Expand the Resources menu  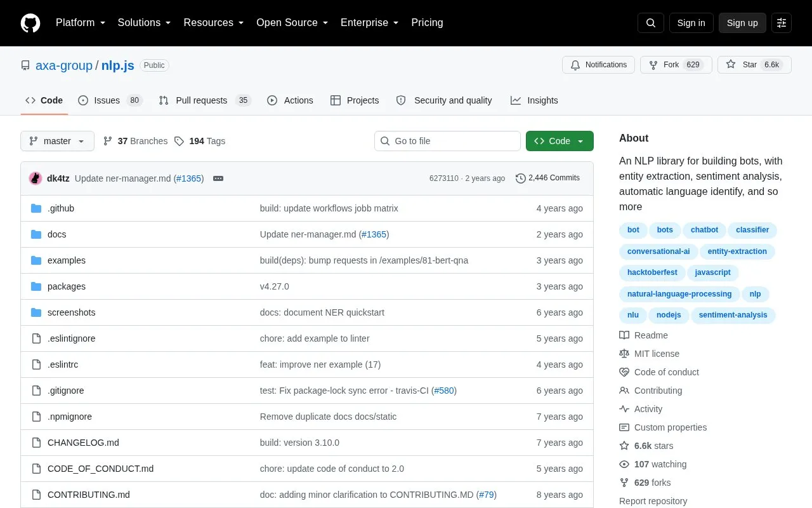[x=214, y=23]
